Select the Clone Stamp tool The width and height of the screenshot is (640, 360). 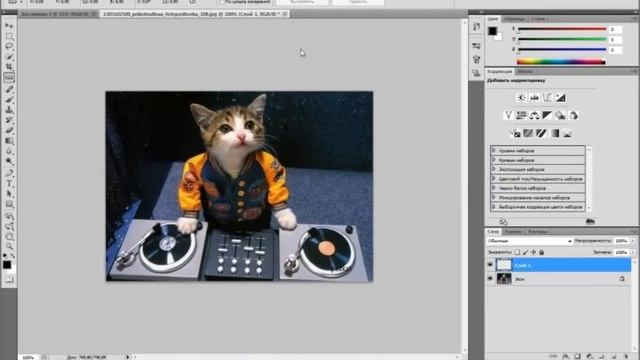[x=9, y=110]
